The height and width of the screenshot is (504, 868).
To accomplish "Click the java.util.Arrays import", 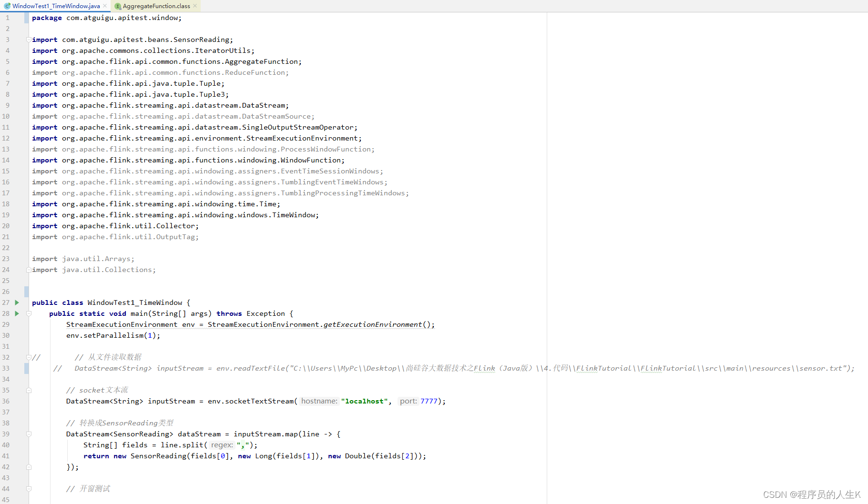I will point(83,259).
